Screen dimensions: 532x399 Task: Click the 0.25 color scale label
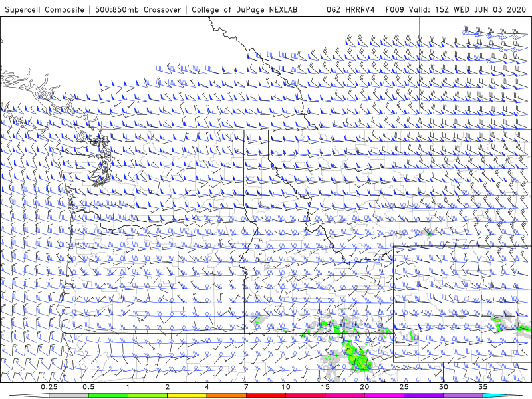coord(49,387)
